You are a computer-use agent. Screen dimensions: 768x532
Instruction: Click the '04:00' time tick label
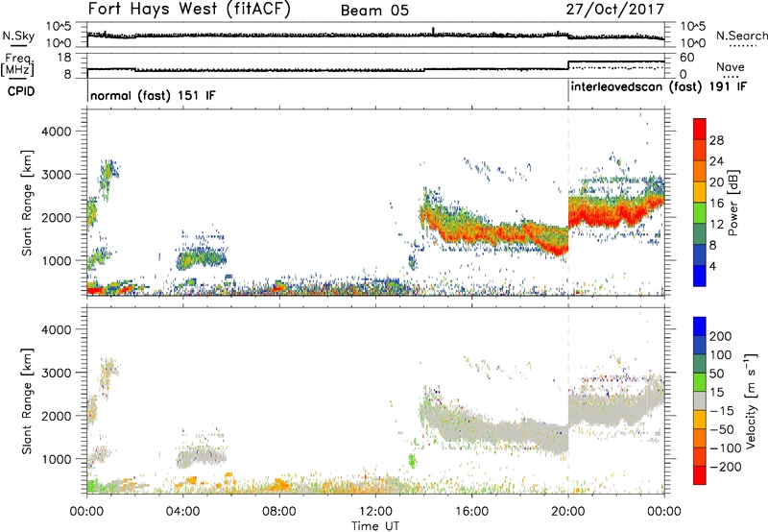pos(182,512)
